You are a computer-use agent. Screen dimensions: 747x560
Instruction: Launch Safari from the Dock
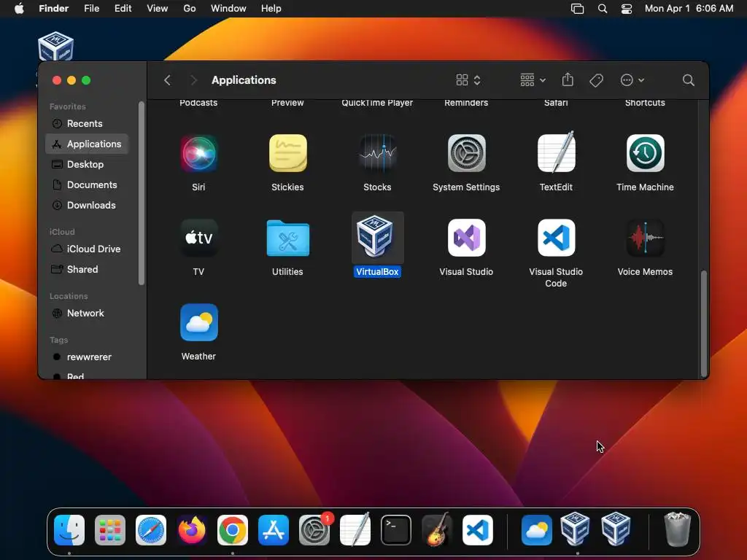pos(151,530)
